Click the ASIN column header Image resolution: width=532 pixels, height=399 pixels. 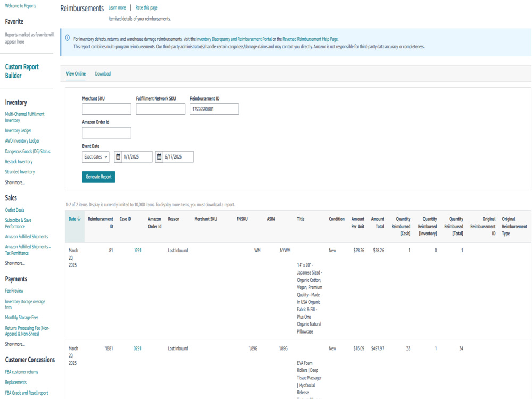click(x=271, y=219)
